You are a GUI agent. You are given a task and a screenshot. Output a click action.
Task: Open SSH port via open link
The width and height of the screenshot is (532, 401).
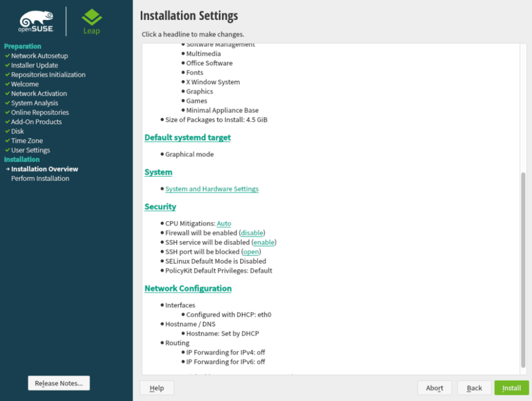point(251,252)
